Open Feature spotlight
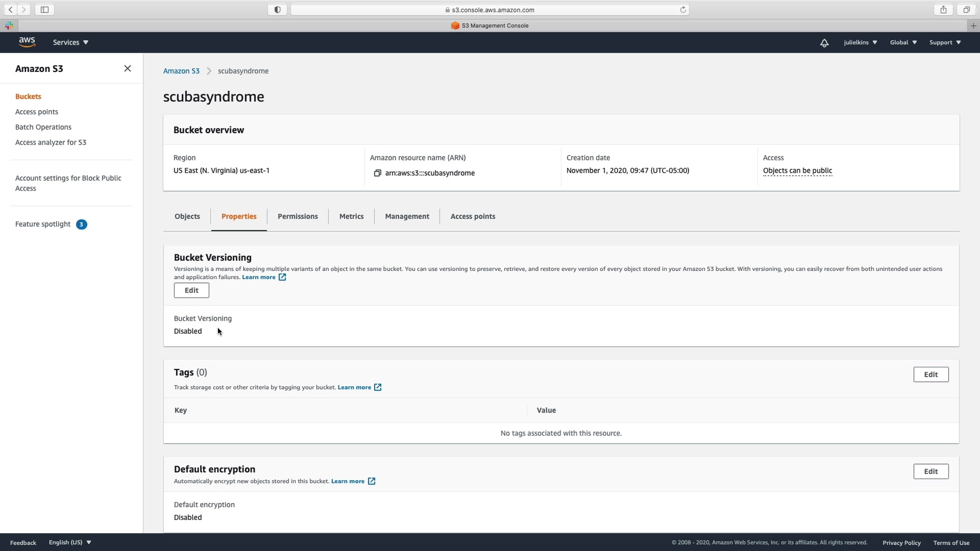The height and width of the screenshot is (551, 980). pyautogui.click(x=43, y=224)
